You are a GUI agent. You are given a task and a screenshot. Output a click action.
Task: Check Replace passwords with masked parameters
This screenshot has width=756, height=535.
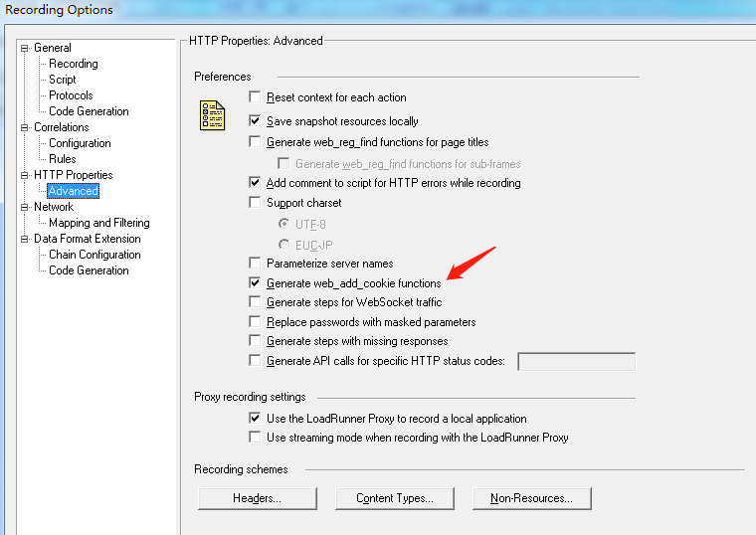click(255, 321)
